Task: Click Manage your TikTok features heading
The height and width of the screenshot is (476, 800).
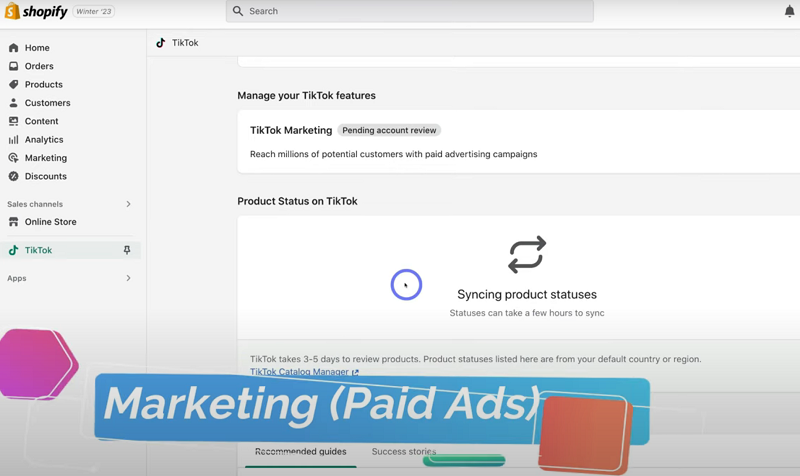Action: [x=306, y=95]
